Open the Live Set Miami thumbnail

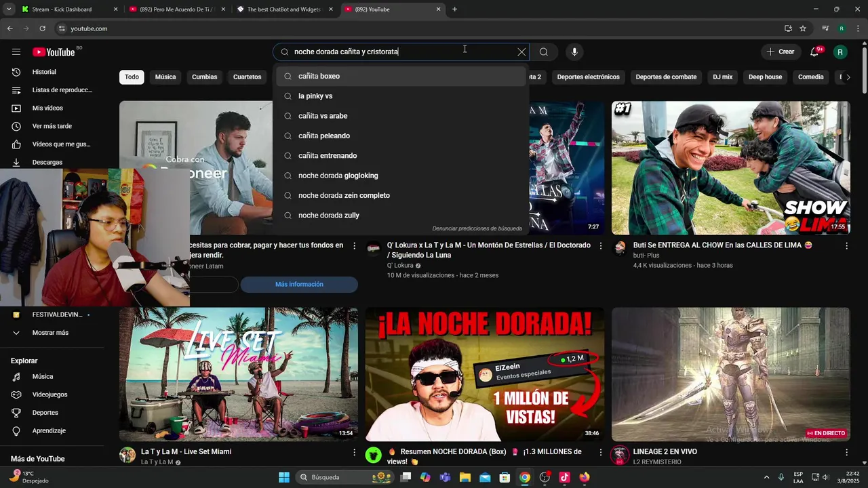(239, 375)
